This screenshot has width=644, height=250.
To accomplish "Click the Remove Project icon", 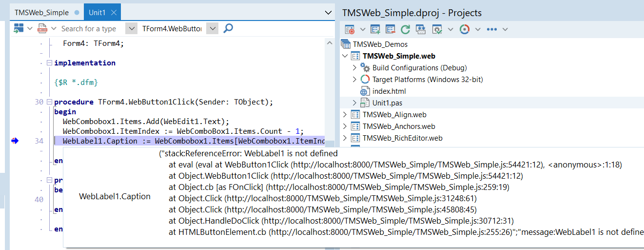I will tap(390, 29).
